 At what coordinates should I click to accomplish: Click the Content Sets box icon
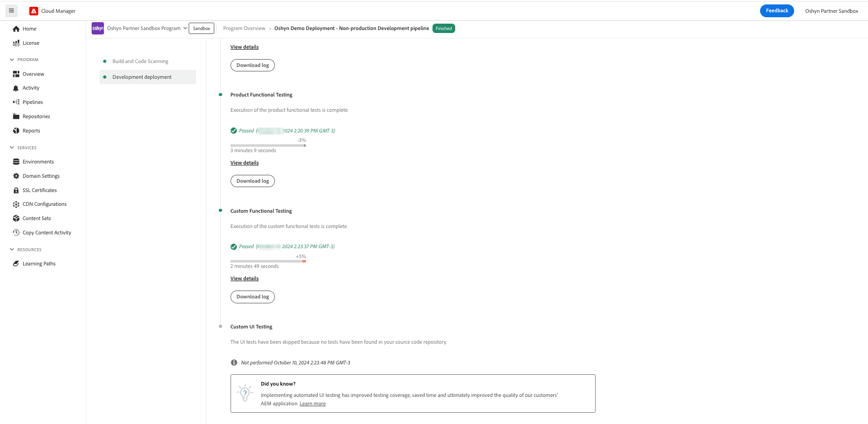pyautogui.click(x=16, y=218)
